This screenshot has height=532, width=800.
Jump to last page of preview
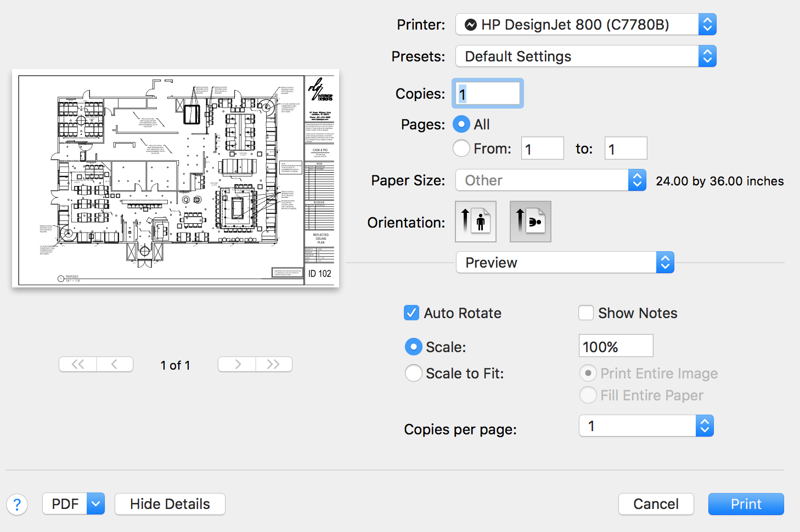pyautogui.click(x=273, y=364)
